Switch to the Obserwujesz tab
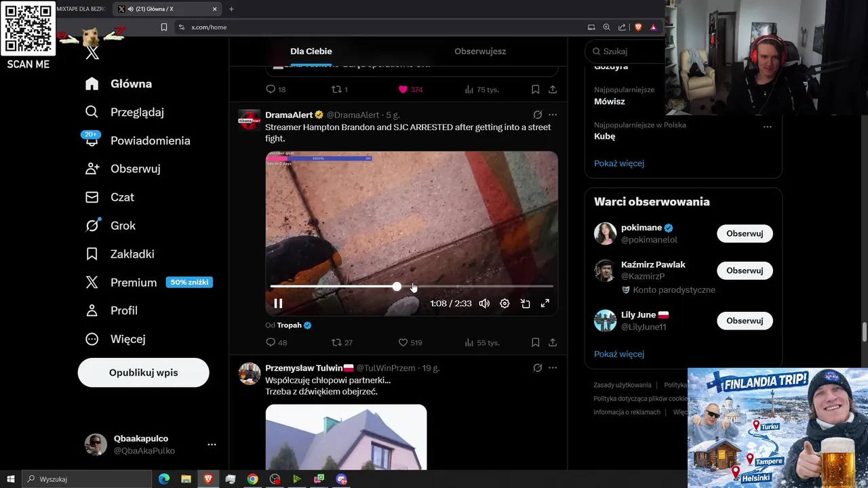Image resolution: width=868 pixels, height=488 pixels. (480, 52)
